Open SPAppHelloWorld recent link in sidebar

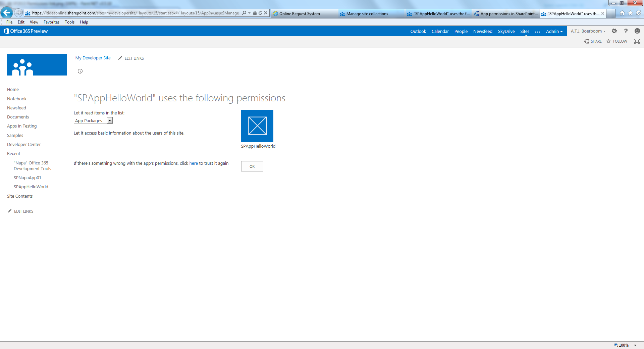coord(31,187)
